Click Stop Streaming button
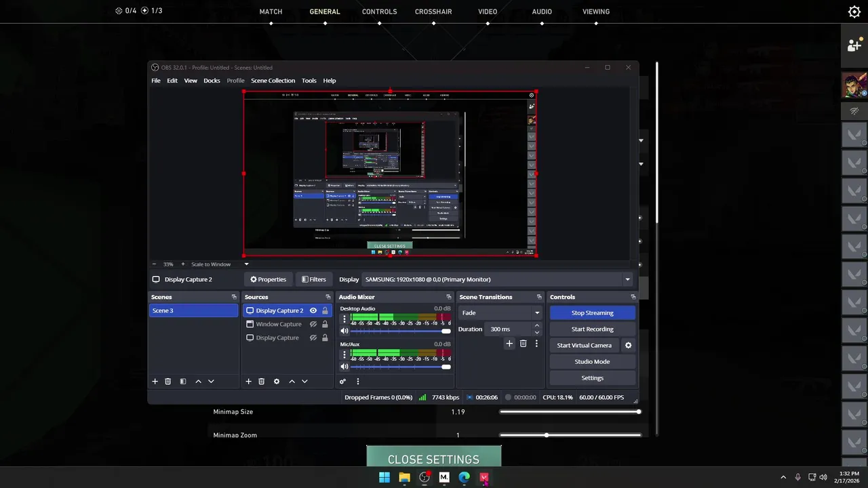Viewport: 868px width, 488px height. point(592,313)
